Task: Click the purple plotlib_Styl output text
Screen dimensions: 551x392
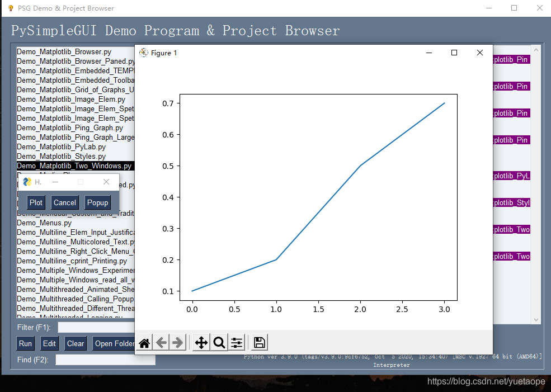Action: click(x=512, y=202)
